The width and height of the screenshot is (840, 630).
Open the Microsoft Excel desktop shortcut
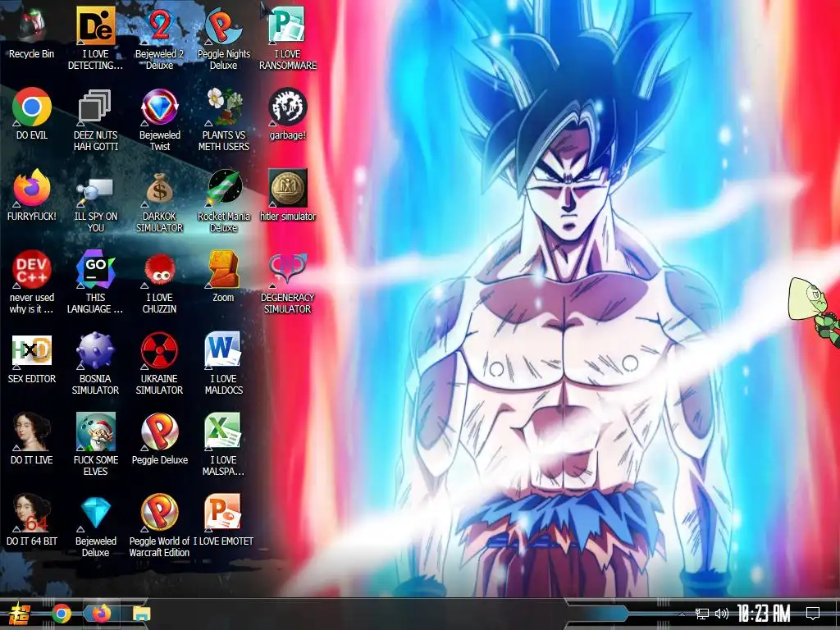click(223, 445)
